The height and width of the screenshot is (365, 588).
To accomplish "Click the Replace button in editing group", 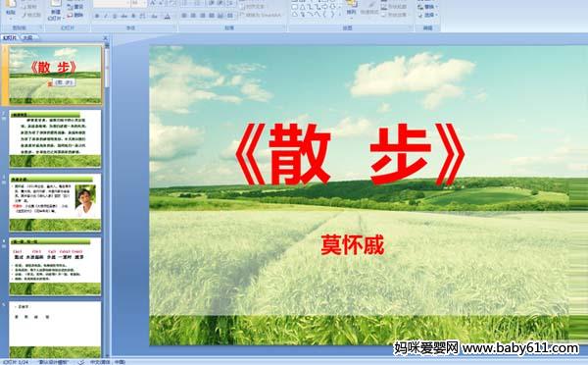I will click(427, 7).
